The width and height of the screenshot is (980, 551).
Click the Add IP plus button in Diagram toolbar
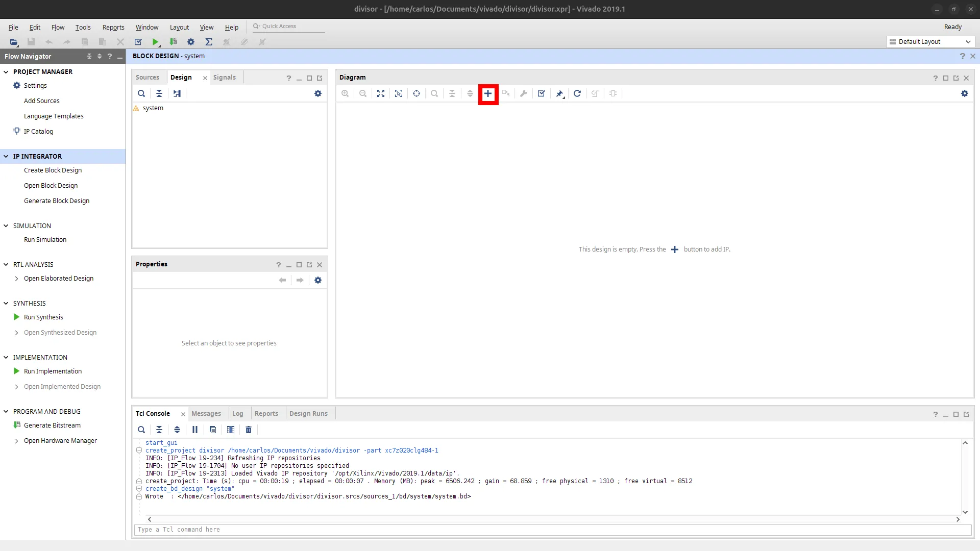[x=488, y=93]
